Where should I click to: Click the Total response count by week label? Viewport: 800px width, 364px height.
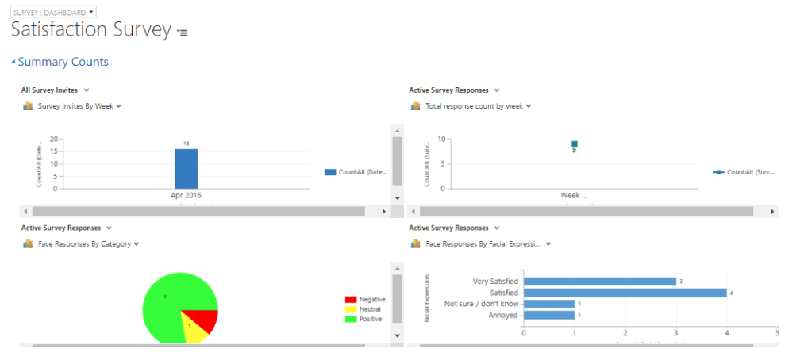coord(474,106)
